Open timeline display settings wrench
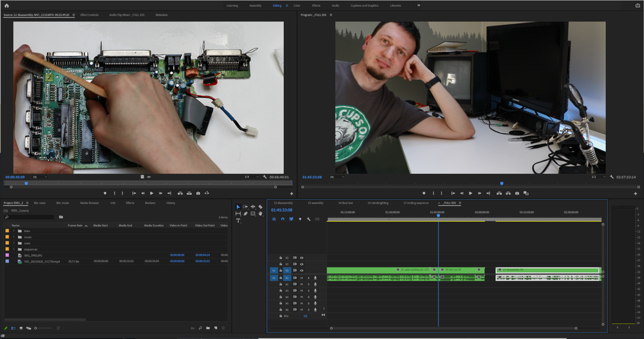Screen dimensions: 644x339 (309, 219)
